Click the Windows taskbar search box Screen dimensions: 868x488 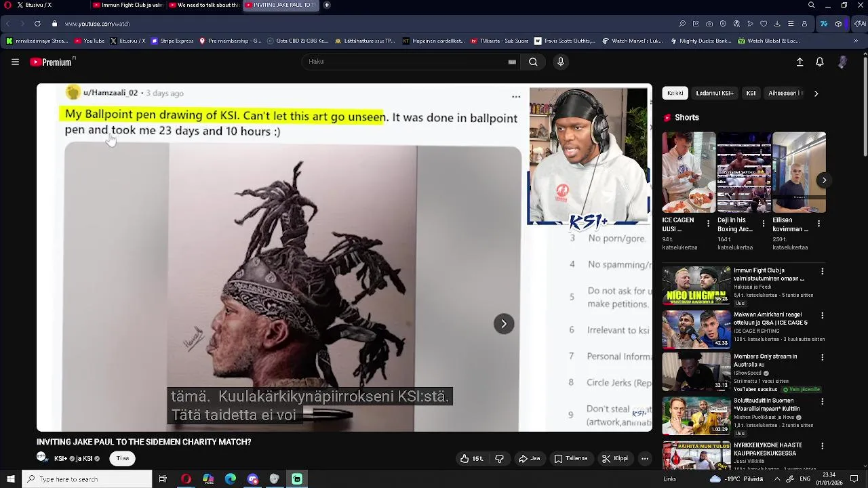pyautogui.click(x=86, y=479)
